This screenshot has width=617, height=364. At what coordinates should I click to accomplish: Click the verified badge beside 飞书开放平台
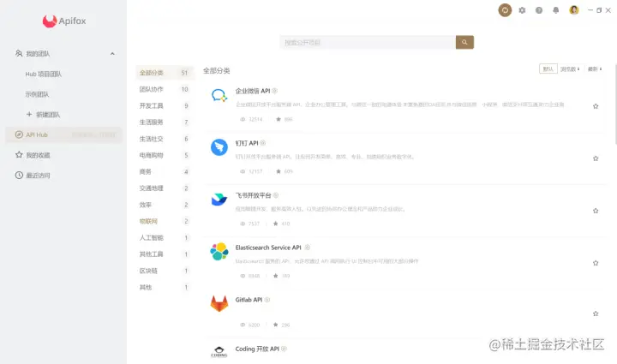(x=276, y=195)
